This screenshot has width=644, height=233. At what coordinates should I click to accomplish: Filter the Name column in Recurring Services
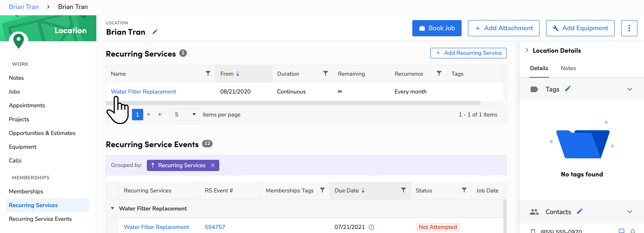pos(208,74)
